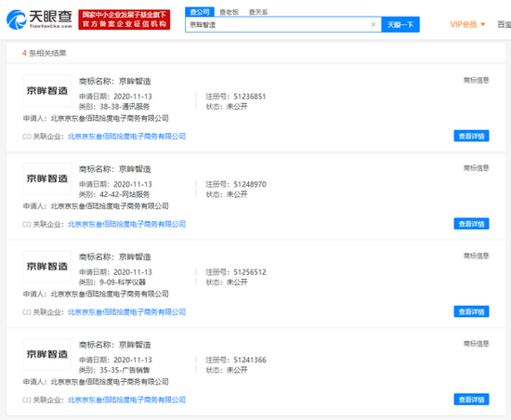Switch to the 查关系 tab

click(258, 12)
